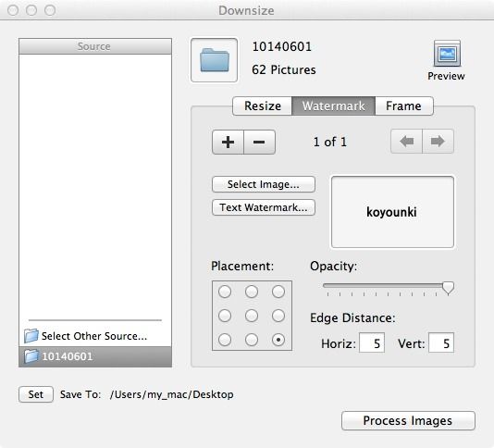Click the koyounki watermark preview box
Viewport: 494px width, 448px height.
(x=392, y=212)
